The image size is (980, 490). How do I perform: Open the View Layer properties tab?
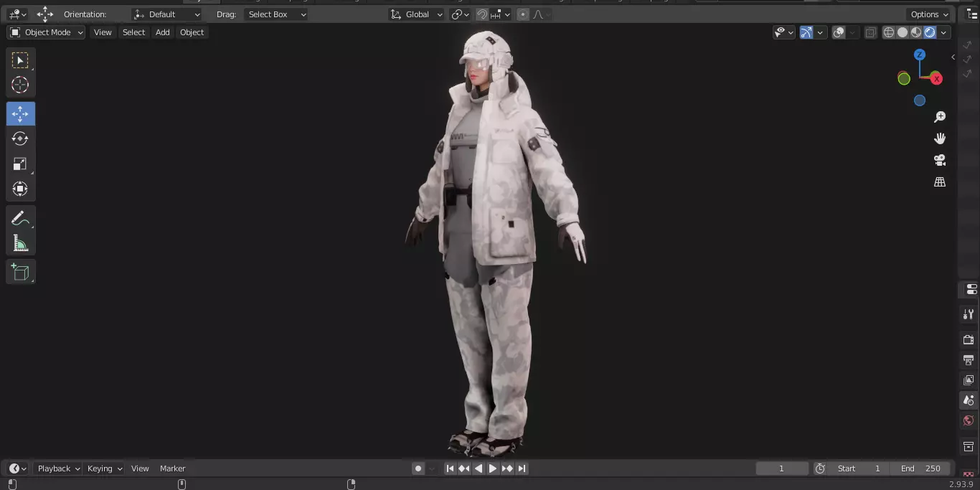(969, 380)
